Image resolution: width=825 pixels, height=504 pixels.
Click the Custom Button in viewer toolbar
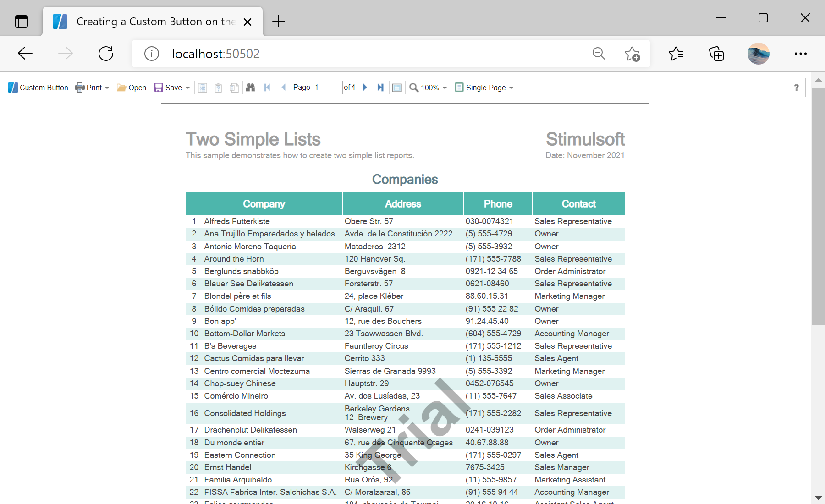coord(38,88)
